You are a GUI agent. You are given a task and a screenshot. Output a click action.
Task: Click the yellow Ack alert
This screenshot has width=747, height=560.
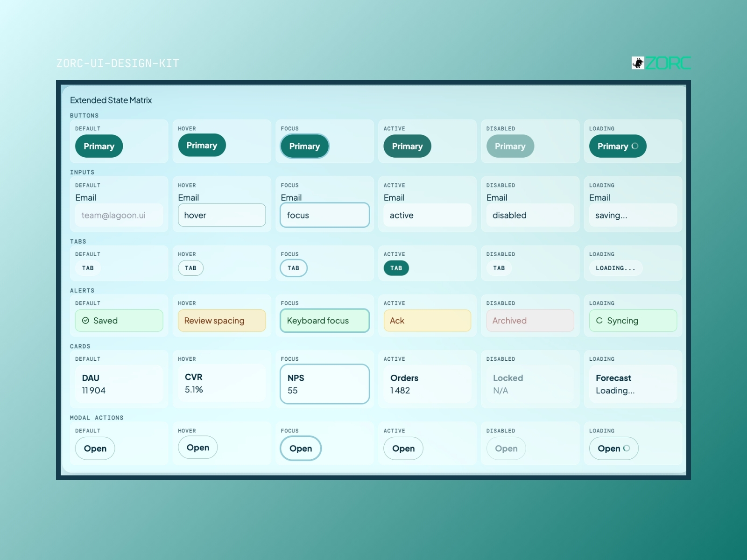click(427, 321)
